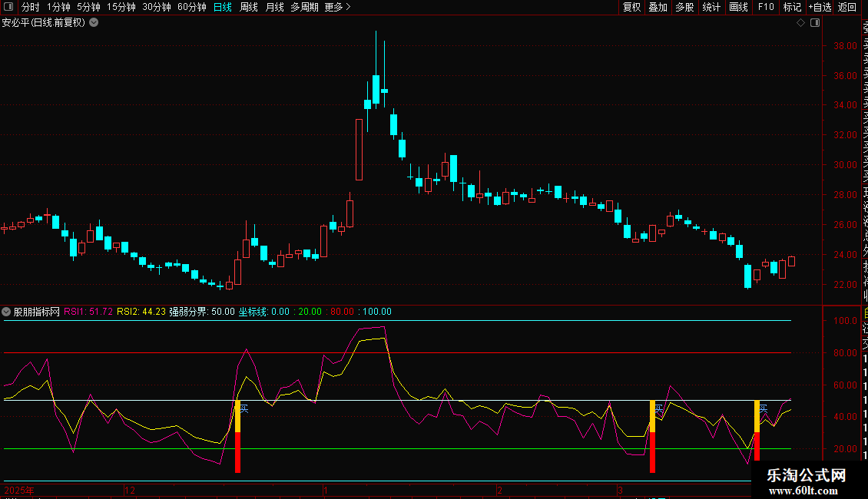Toggle the side panel icon at top-left corner
The height and width of the screenshot is (499, 868).
8,7
